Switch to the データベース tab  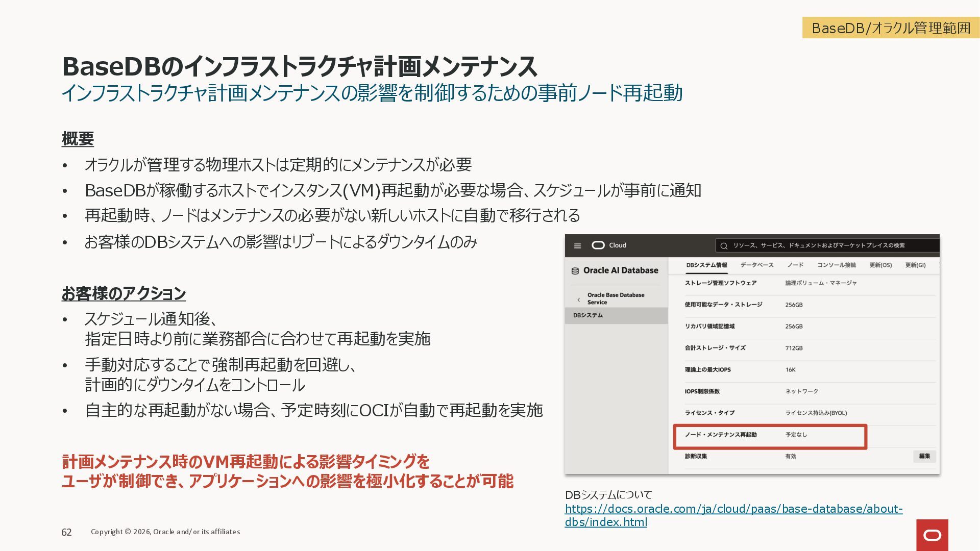pos(756,265)
